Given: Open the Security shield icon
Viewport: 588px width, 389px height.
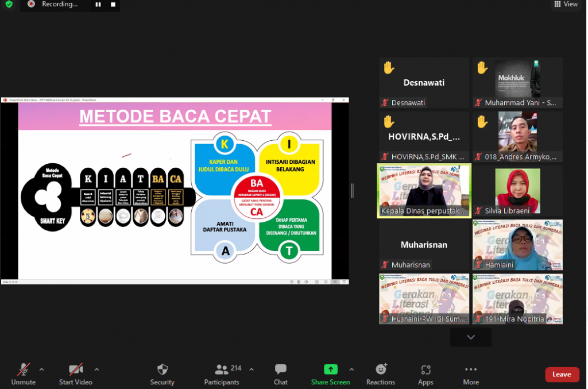Looking at the screenshot, I should [x=162, y=369].
